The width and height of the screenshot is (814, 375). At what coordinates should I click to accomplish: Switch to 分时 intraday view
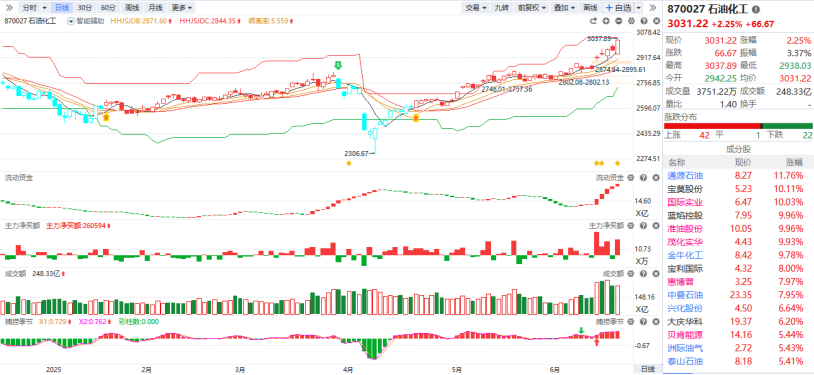[x=30, y=8]
